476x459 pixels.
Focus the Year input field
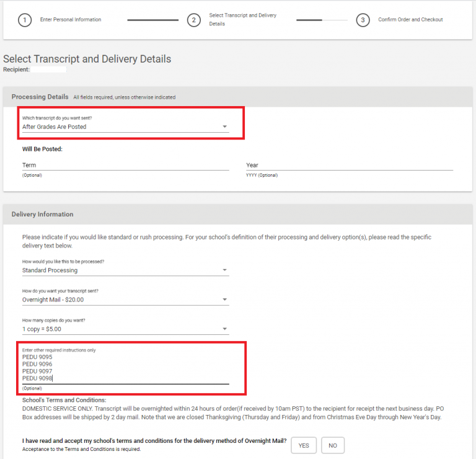tap(349, 165)
